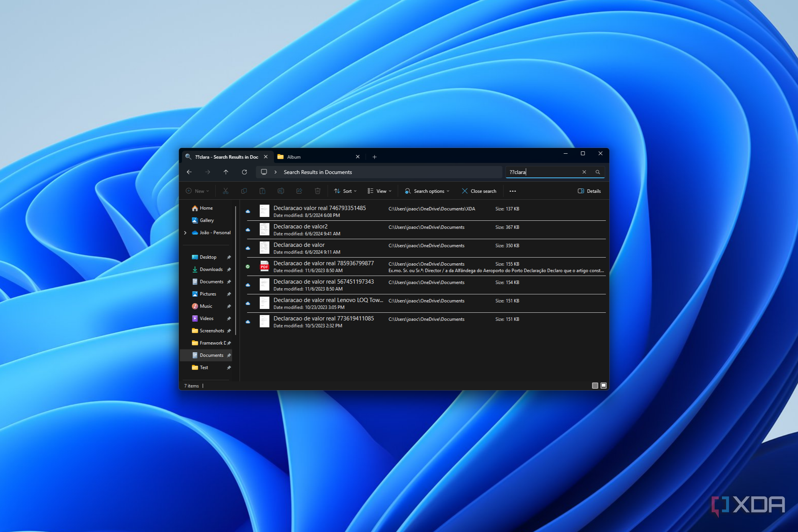The width and height of the screenshot is (798, 532).
Task: Select PDF file Declaracao de valor real 785936799877
Action: point(425,267)
